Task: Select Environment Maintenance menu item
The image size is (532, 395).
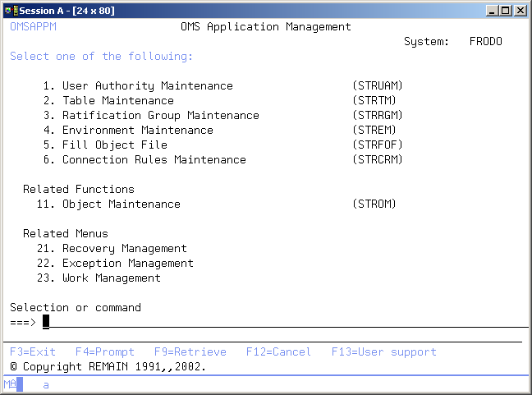Action: (x=137, y=131)
